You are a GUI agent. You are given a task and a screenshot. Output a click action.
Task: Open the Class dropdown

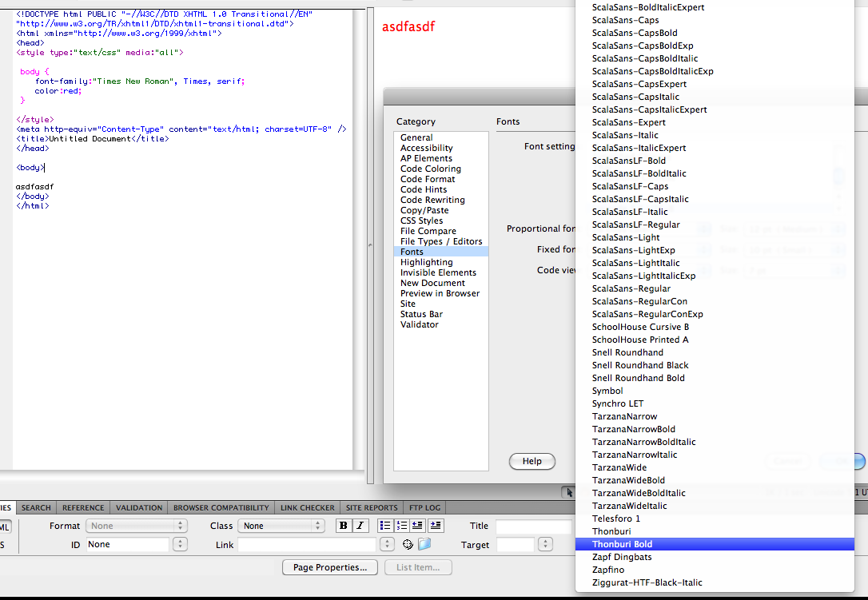[x=281, y=526]
